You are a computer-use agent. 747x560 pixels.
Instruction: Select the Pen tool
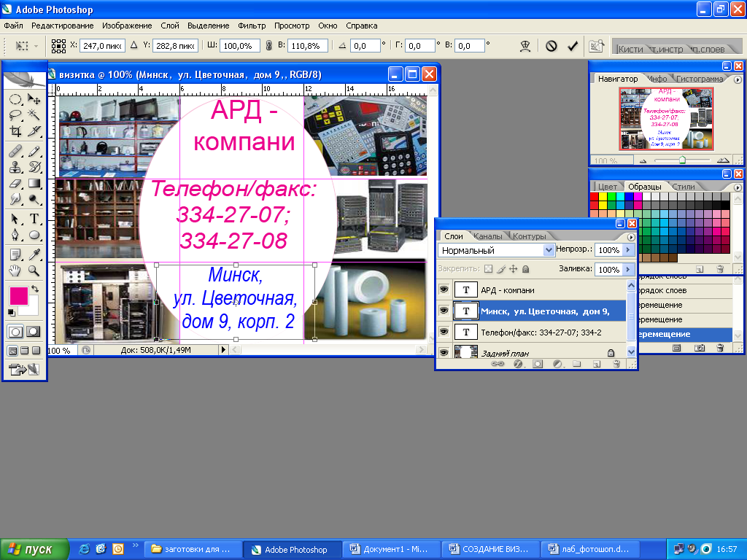click(x=15, y=235)
